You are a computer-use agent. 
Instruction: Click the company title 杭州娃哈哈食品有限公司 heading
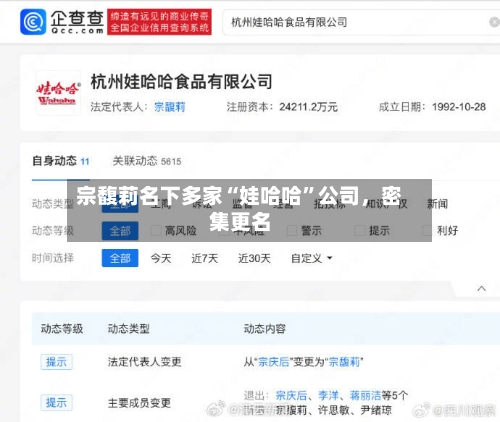coord(182,82)
